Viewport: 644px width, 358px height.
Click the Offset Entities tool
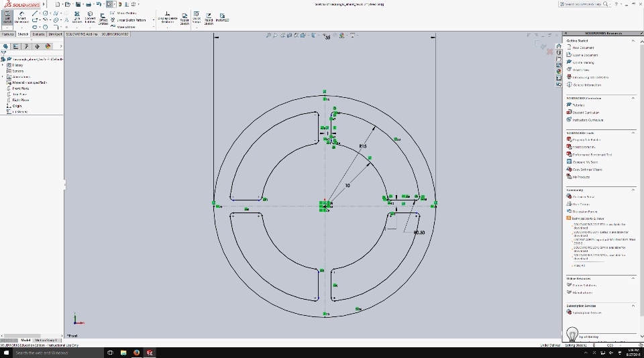click(x=103, y=19)
